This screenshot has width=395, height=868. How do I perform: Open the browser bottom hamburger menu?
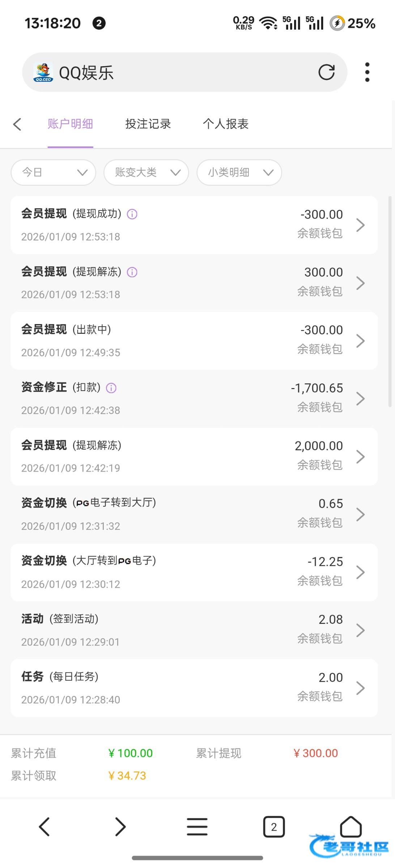(x=197, y=827)
